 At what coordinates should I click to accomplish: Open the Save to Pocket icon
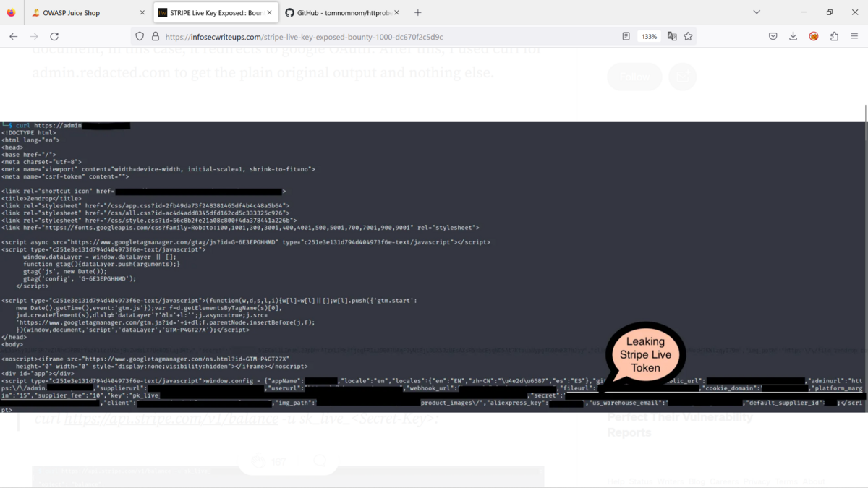click(x=773, y=36)
